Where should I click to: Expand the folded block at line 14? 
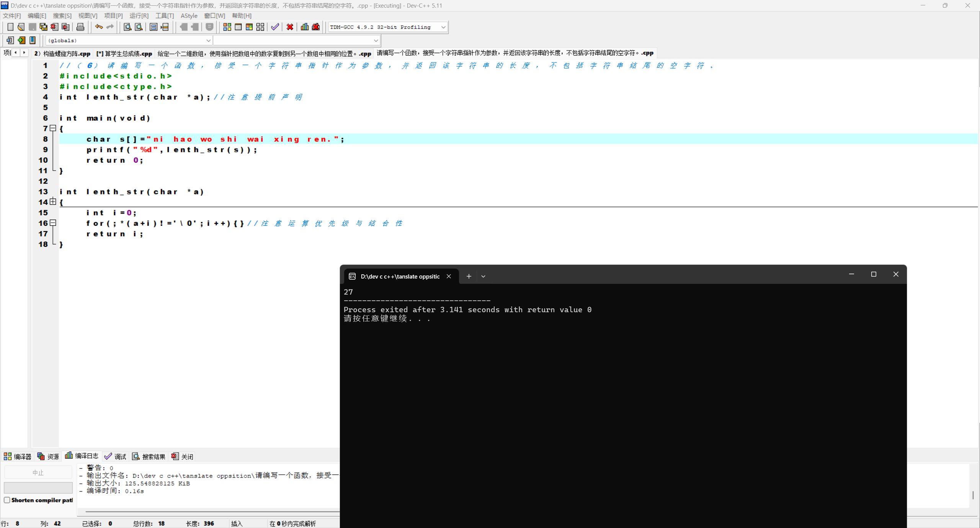click(53, 202)
